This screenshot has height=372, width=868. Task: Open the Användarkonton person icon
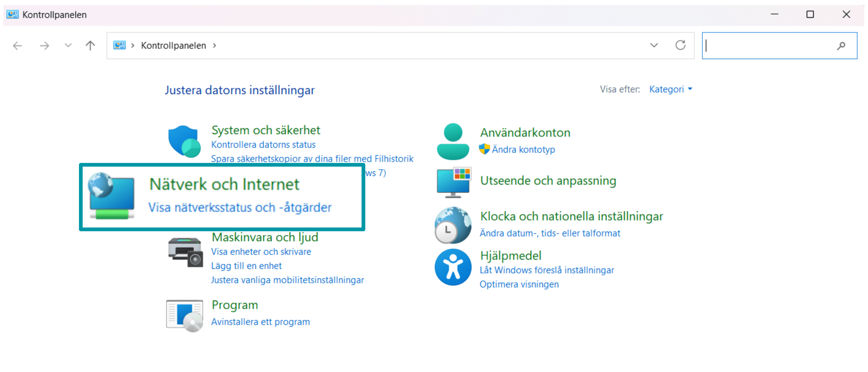(x=453, y=141)
